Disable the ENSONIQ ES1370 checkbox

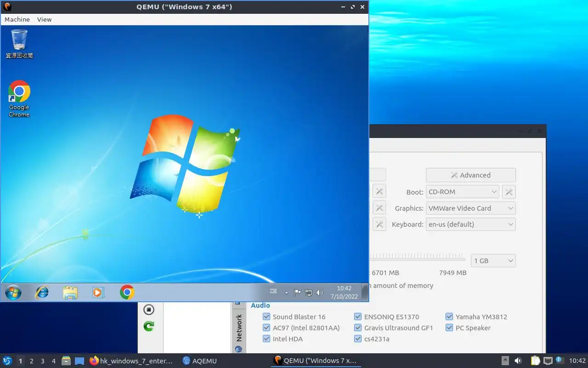click(358, 316)
